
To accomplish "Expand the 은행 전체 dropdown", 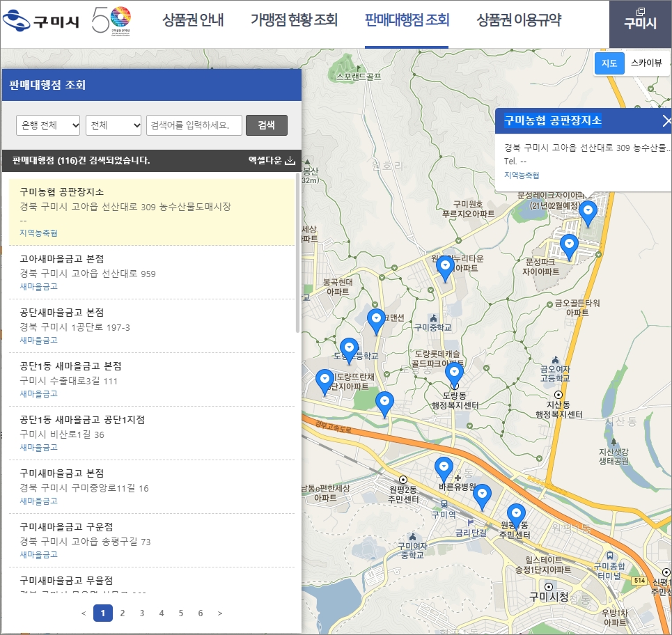I will click(48, 125).
